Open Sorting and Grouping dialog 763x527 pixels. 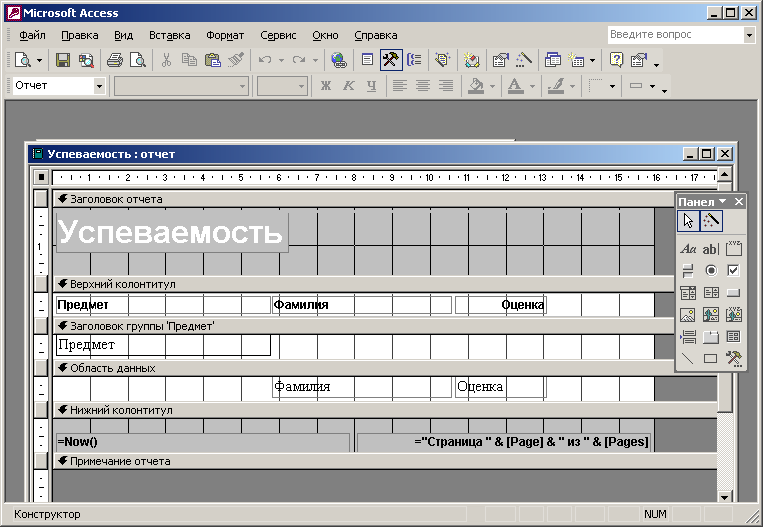(414, 60)
